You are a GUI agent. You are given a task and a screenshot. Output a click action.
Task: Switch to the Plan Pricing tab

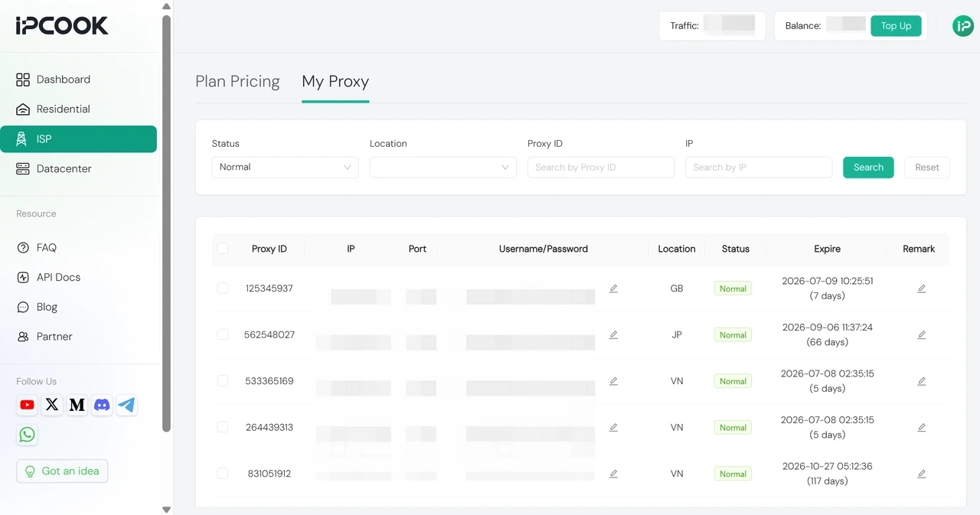pyautogui.click(x=237, y=82)
